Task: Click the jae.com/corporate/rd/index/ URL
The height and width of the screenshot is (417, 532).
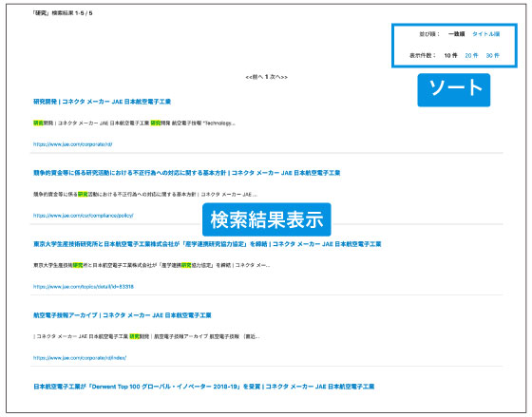Action: 80,358
